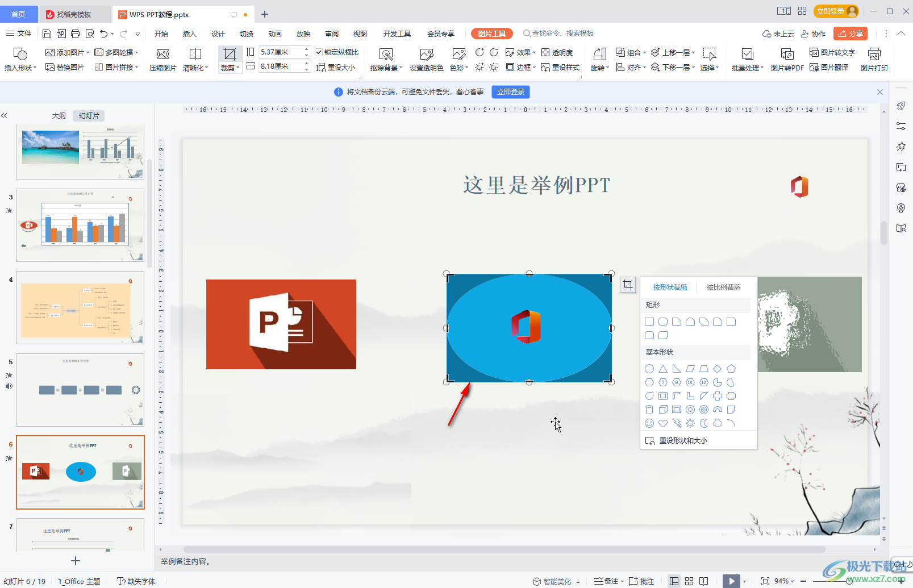Image resolution: width=913 pixels, height=588 pixels.
Task: Pick the heart crop shape
Action: point(663,423)
